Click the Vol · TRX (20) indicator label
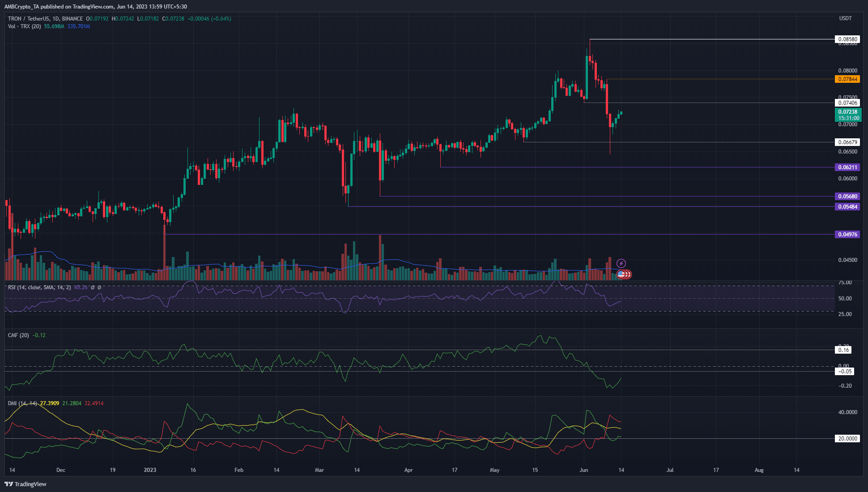The image size is (868, 492). [24, 26]
